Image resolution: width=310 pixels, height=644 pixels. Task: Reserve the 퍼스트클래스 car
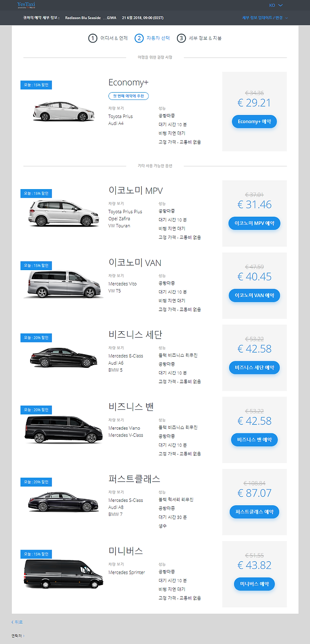pyautogui.click(x=254, y=512)
